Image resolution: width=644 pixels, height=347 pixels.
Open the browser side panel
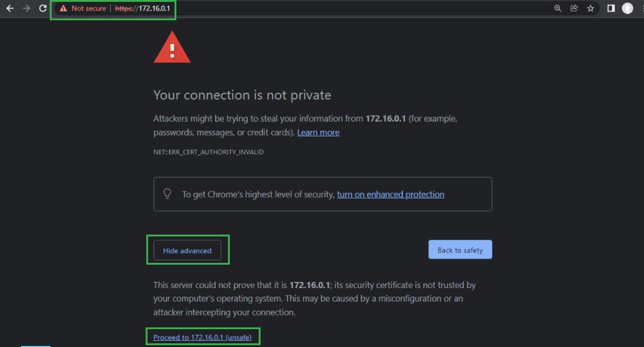[x=611, y=9]
